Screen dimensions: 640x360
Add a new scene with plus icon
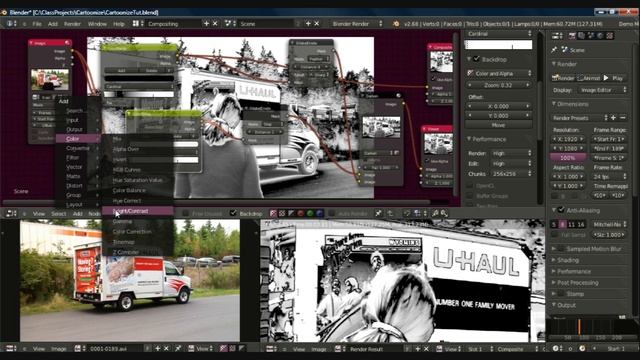308,24
